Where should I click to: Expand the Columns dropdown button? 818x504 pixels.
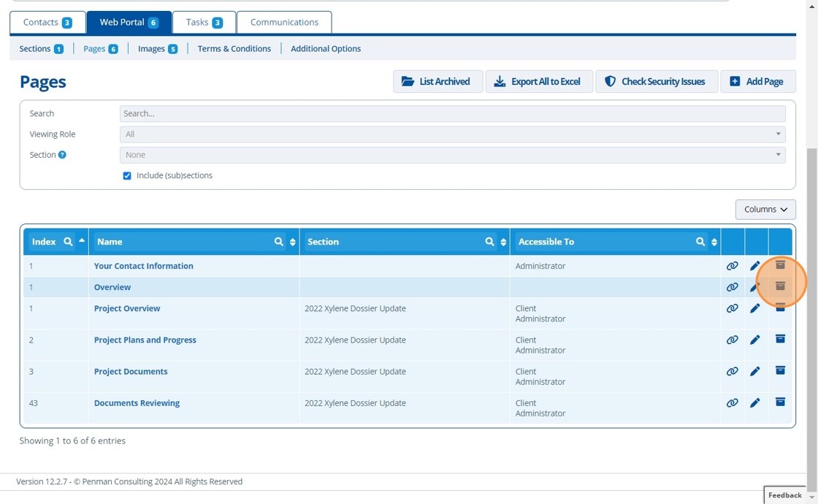(765, 210)
